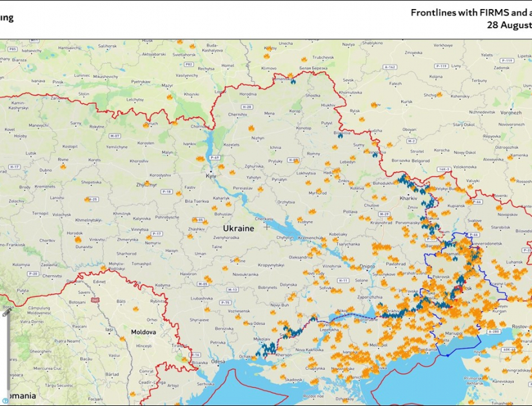Viewport: 532px width, 406px height.
Task: Click the crosshair marker beside the Ukraine label
Action: point(266,227)
